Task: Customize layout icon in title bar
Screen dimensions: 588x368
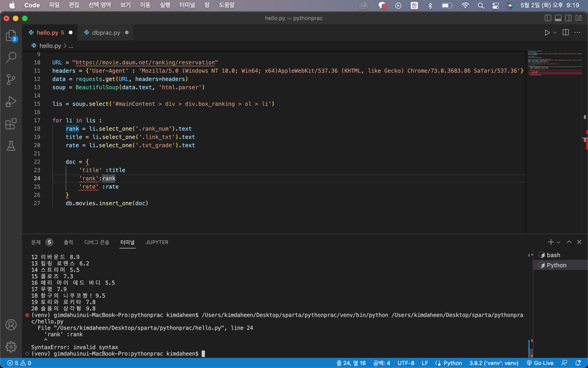Action: coord(579,18)
